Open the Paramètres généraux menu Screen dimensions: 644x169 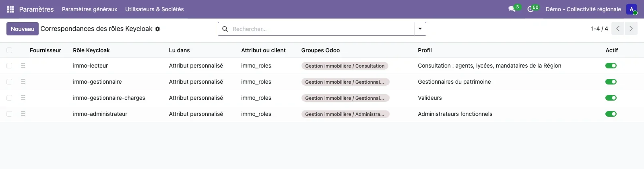point(89,9)
